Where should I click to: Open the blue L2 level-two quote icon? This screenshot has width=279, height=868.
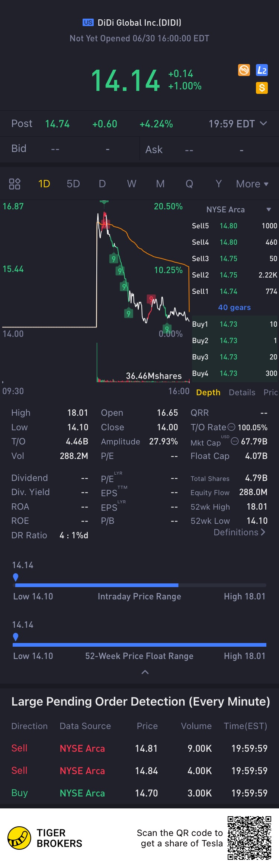coord(262,70)
